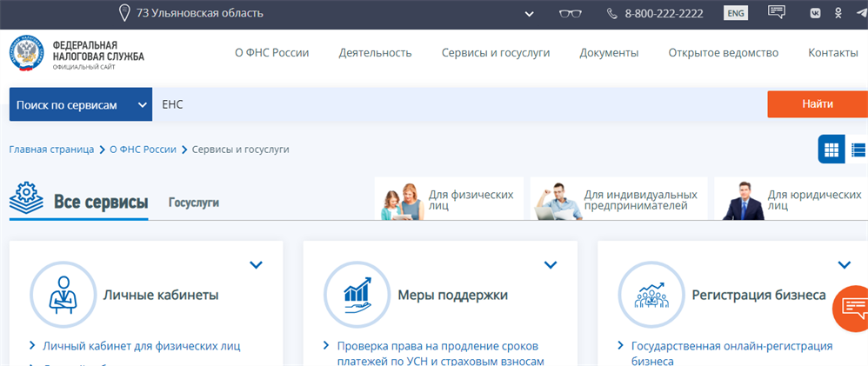
Task: Switch to the Госуслуги tab
Action: coord(194,203)
